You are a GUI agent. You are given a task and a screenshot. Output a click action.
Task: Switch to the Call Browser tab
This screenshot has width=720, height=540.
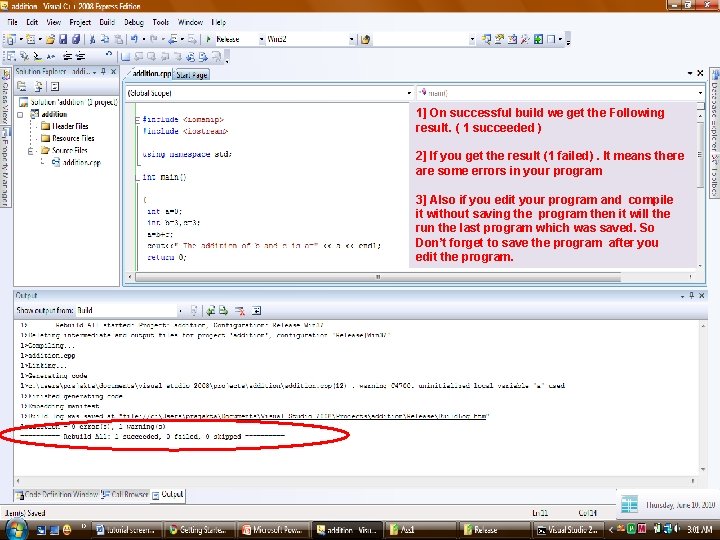(124, 495)
